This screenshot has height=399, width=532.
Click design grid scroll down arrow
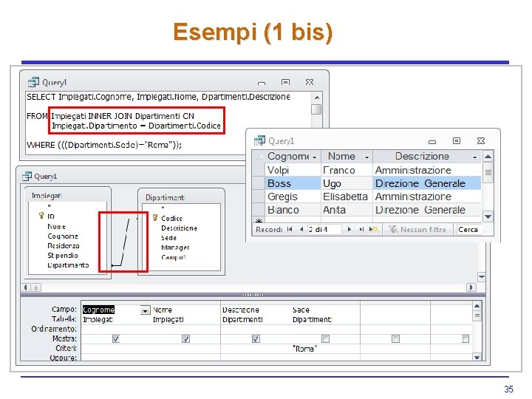point(477,357)
